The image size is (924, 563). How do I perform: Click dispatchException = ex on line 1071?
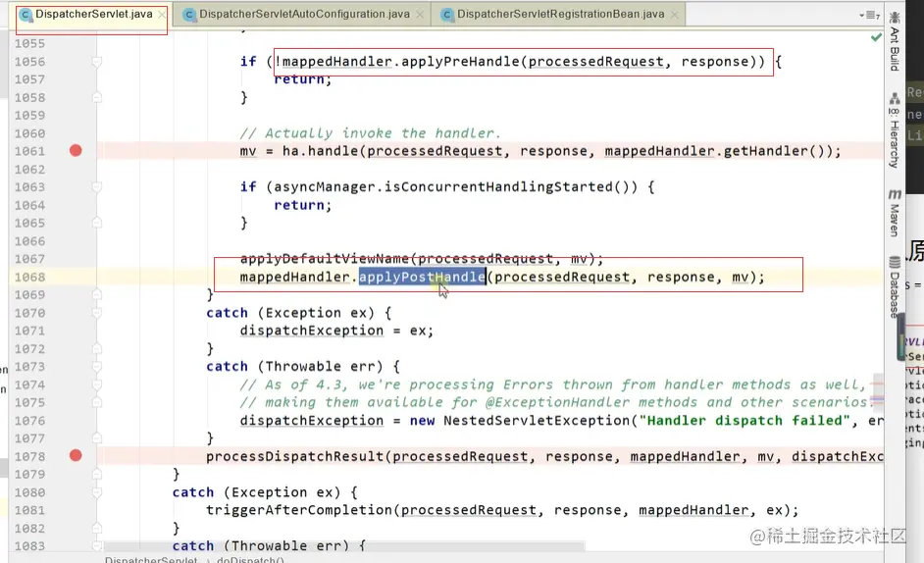pyautogui.click(x=336, y=332)
